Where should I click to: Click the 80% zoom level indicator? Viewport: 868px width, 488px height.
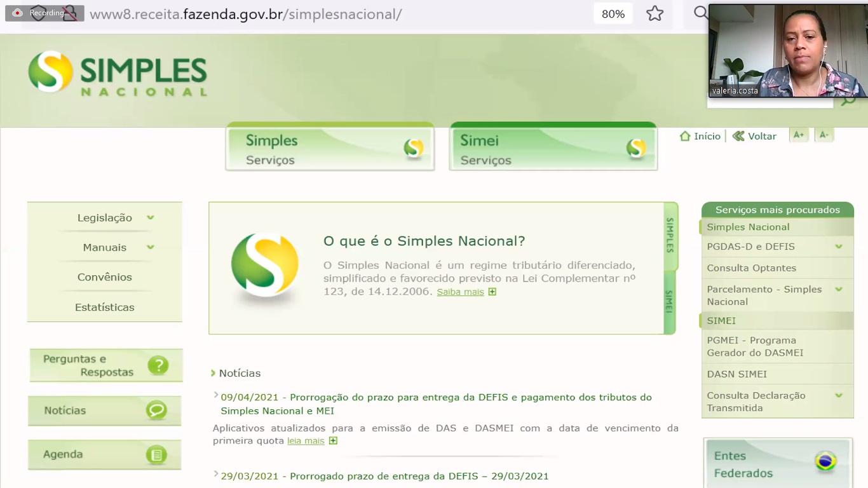coord(613,14)
